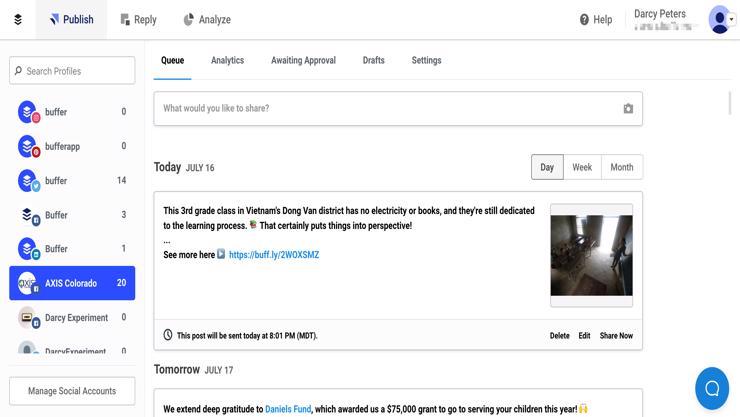This screenshot has width=740, height=417.
Task: Click the Help question mark icon
Action: coord(584,19)
